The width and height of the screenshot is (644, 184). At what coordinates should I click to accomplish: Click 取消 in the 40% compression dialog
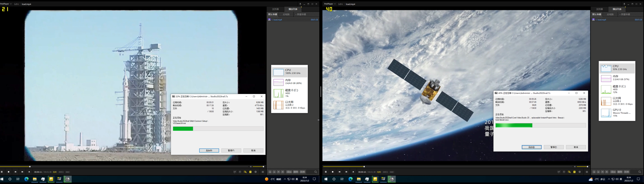click(x=576, y=147)
